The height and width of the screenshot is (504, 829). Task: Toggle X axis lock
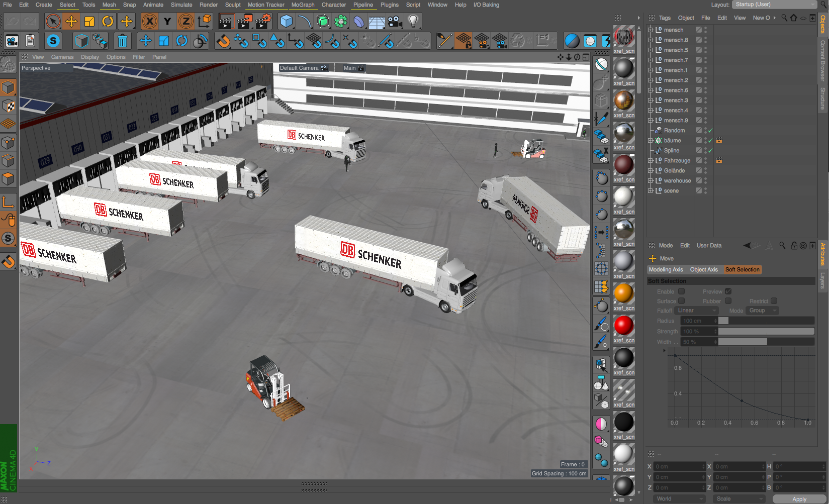(149, 21)
